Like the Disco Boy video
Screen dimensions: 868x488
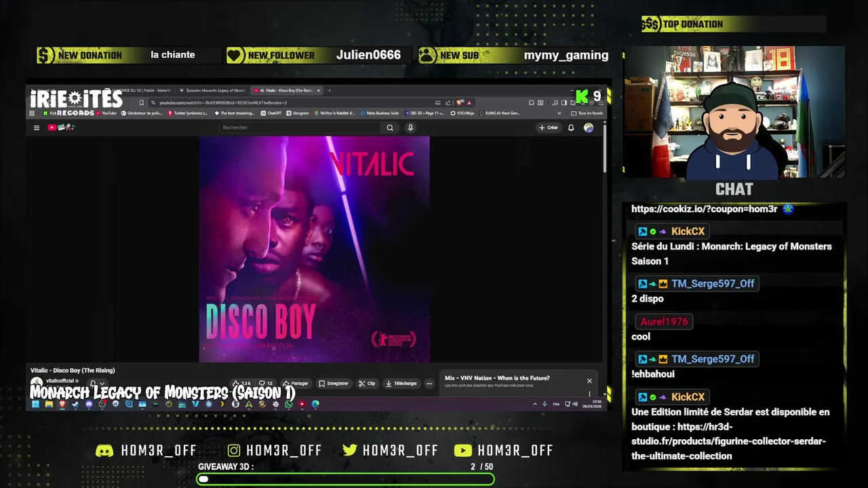pyautogui.click(x=241, y=384)
